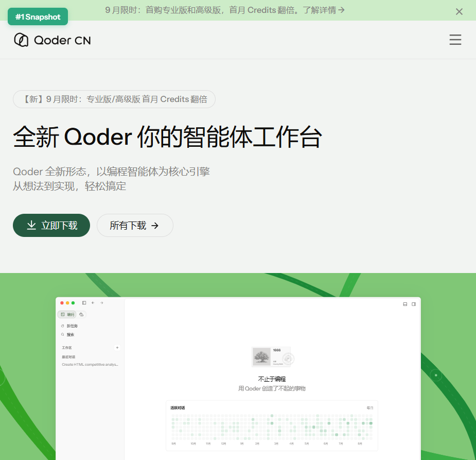This screenshot has height=460, width=476.
Task: Click the 活跃对话 chart title
Action: click(x=178, y=408)
